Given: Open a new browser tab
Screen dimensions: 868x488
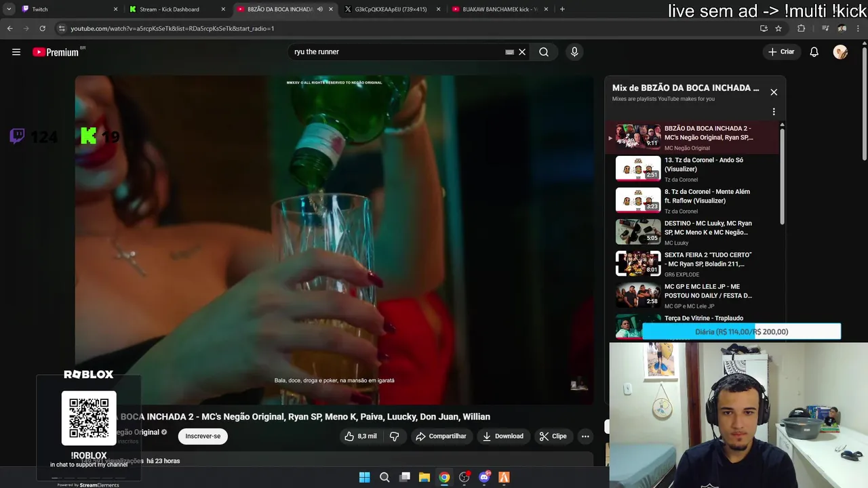Looking at the screenshot, I should coord(562,9).
